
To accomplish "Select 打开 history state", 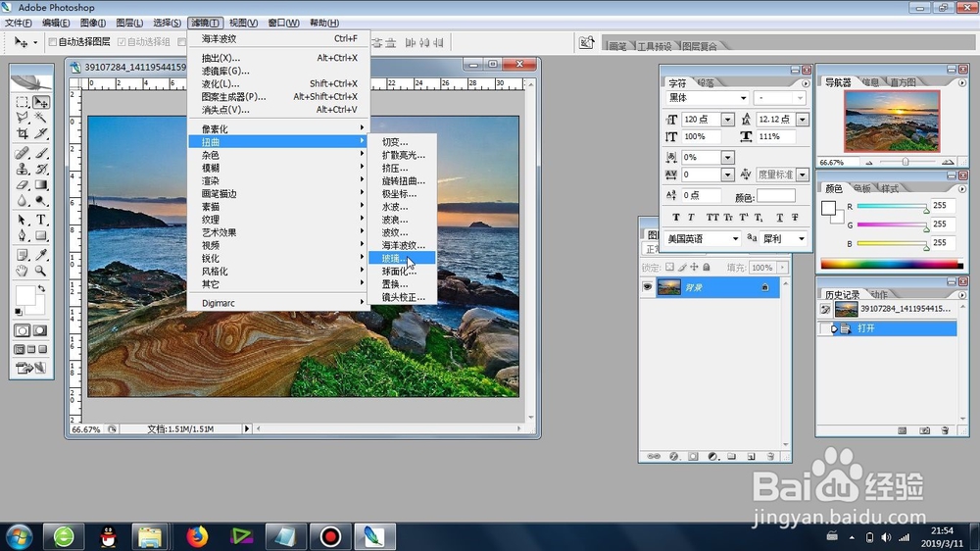I will [888, 328].
